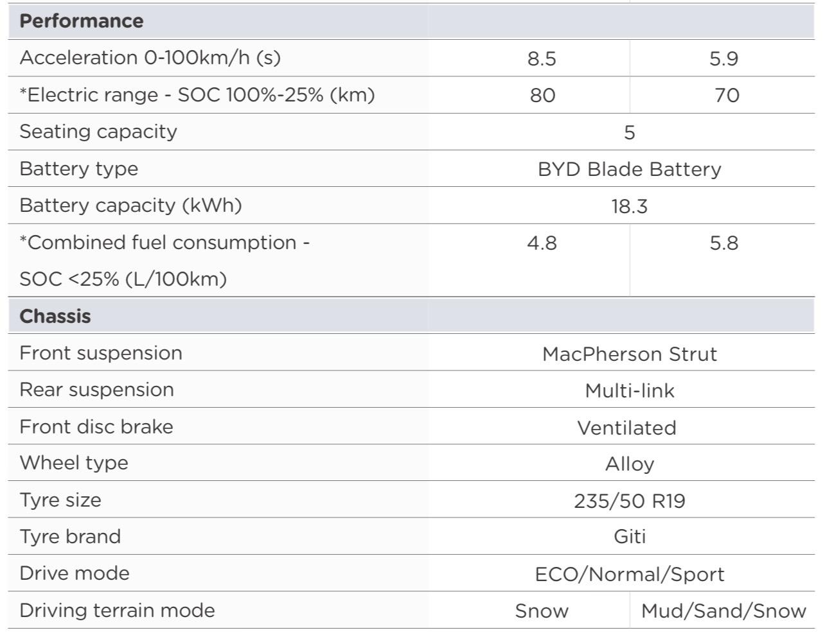
Task: Select the 18.3 battery capacity value
Action: [x=630, y=207]
